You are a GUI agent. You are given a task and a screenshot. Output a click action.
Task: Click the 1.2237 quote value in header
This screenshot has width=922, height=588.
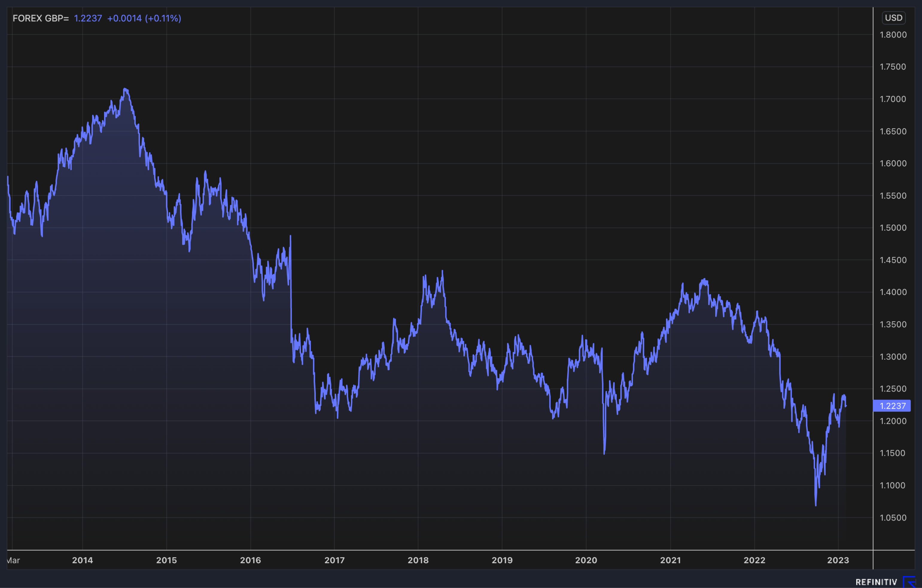point(88,18)
